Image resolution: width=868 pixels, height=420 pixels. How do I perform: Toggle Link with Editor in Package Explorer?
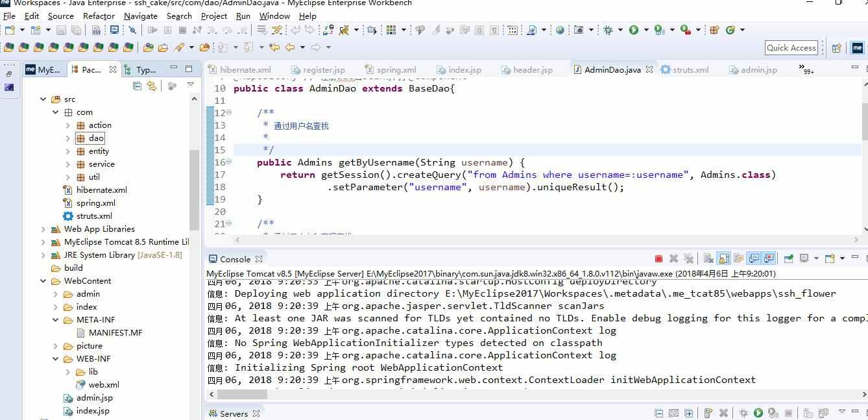(x=152, y=85)
